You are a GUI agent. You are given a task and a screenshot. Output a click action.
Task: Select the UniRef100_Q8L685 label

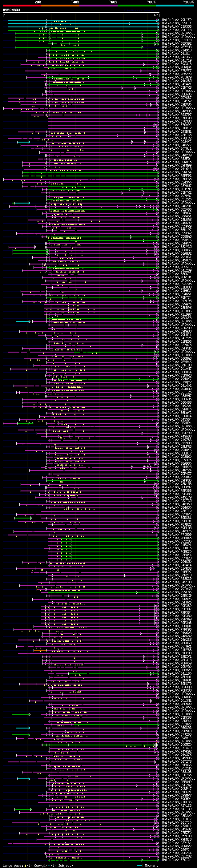(x=177, y=94)
